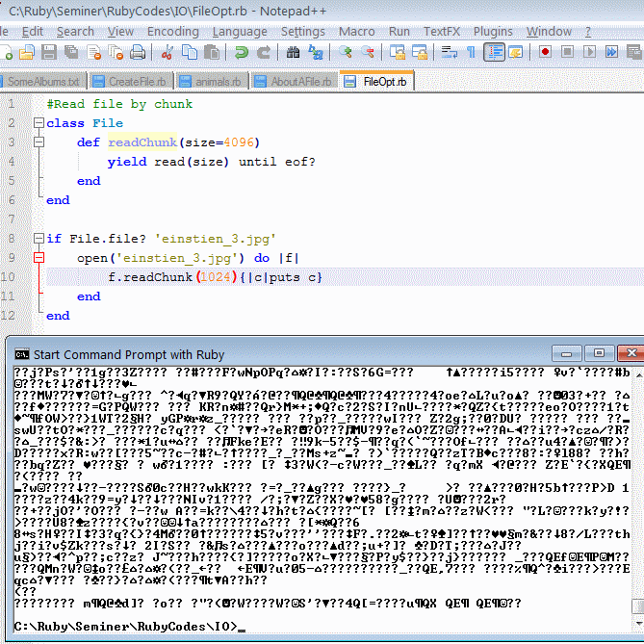Click the Cut scissors icon
The image size is (644, 644).
(168, 52)
